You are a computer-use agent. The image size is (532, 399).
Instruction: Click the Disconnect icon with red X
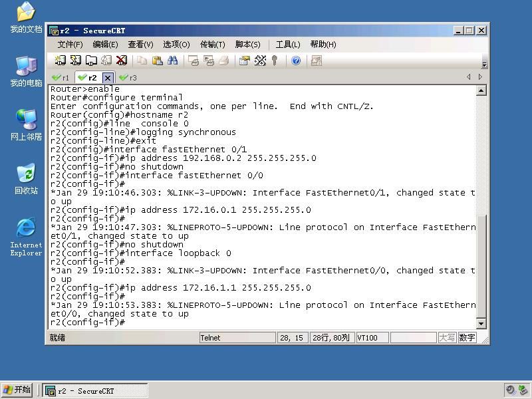click(122, 61)
